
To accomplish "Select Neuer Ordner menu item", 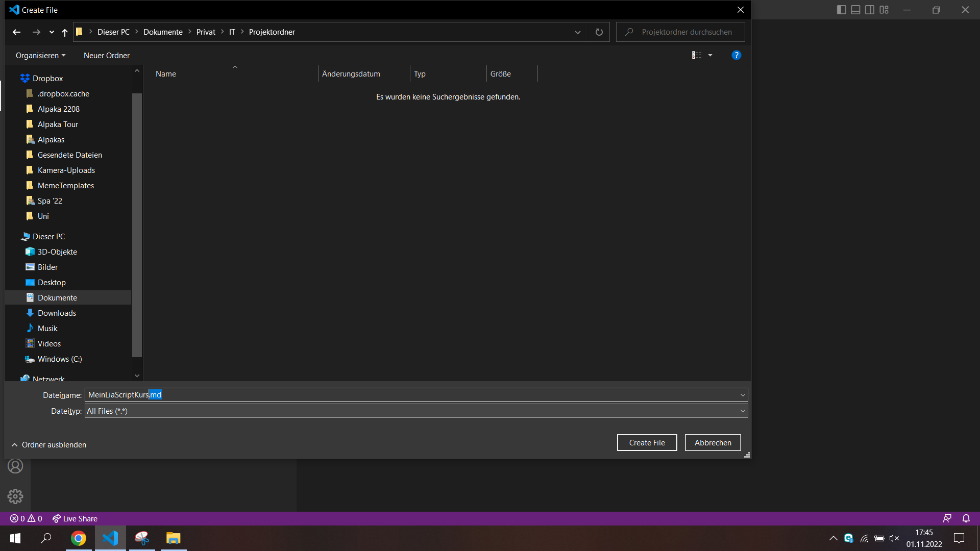I will pos(107,55).
